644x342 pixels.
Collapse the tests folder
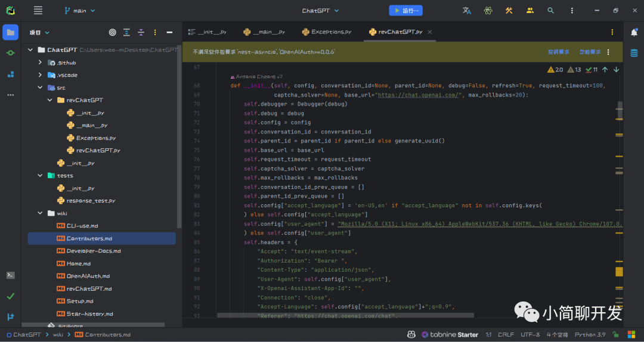pos(40,175)
